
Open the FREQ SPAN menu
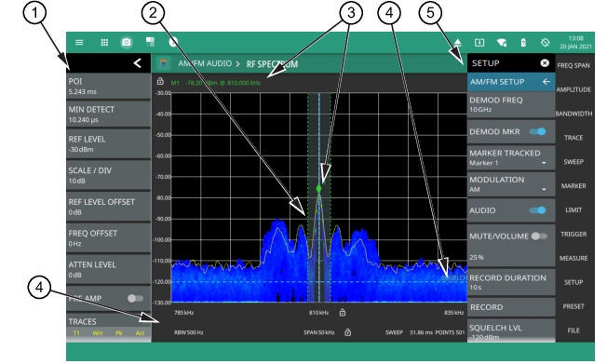click(573, 65)
